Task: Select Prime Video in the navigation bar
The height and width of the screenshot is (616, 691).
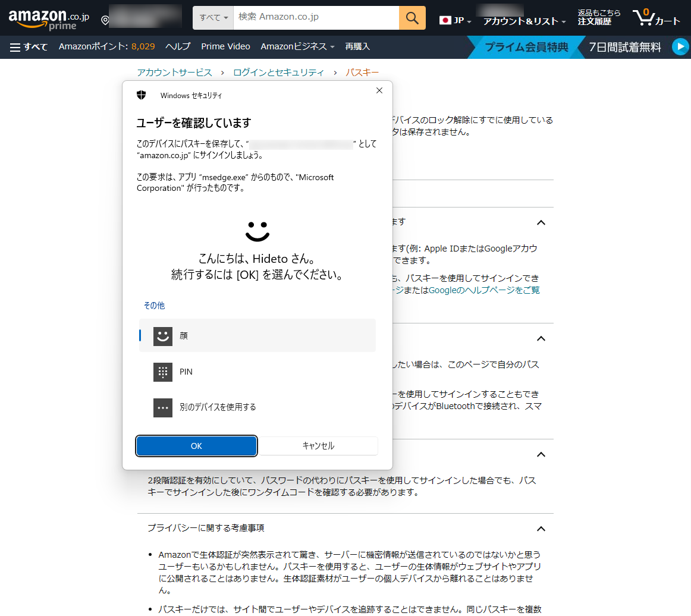Action: click(x=225, y=46)
